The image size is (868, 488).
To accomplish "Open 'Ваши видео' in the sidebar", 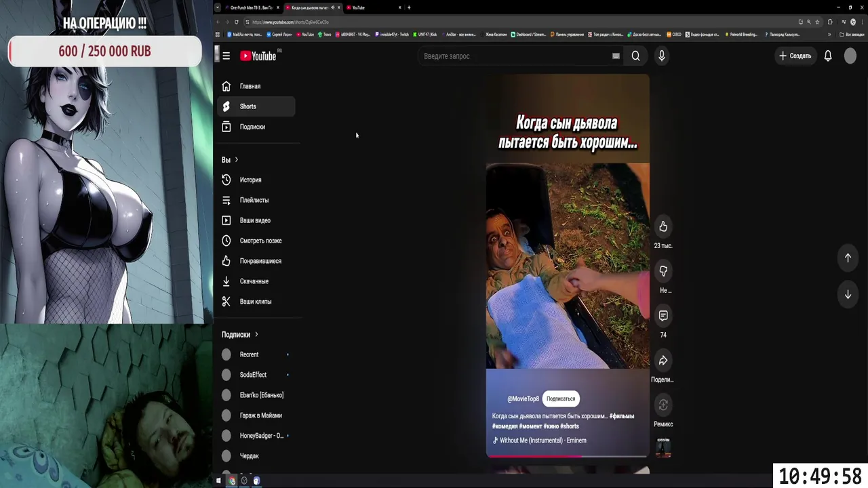I will tap(256, 220).
